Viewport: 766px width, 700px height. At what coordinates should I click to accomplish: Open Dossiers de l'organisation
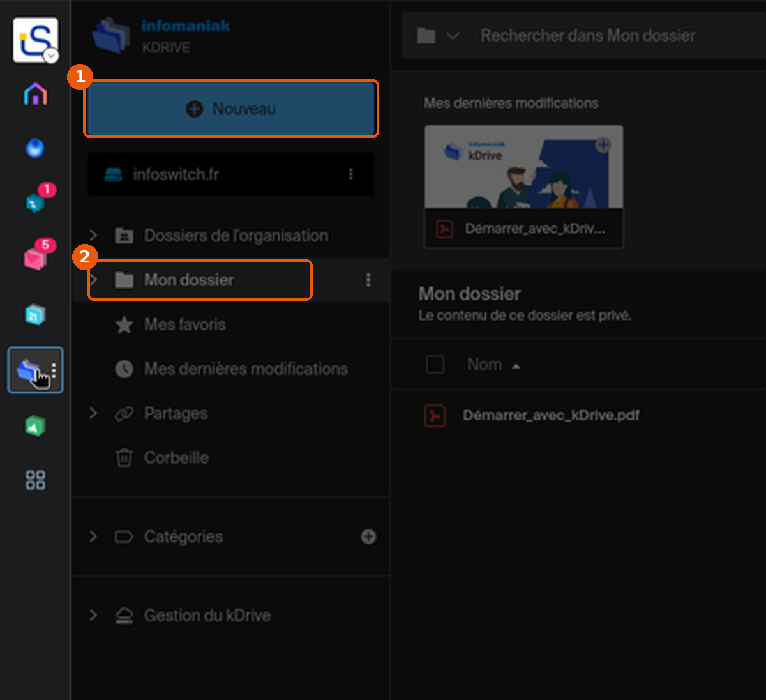tap(236, 236)
